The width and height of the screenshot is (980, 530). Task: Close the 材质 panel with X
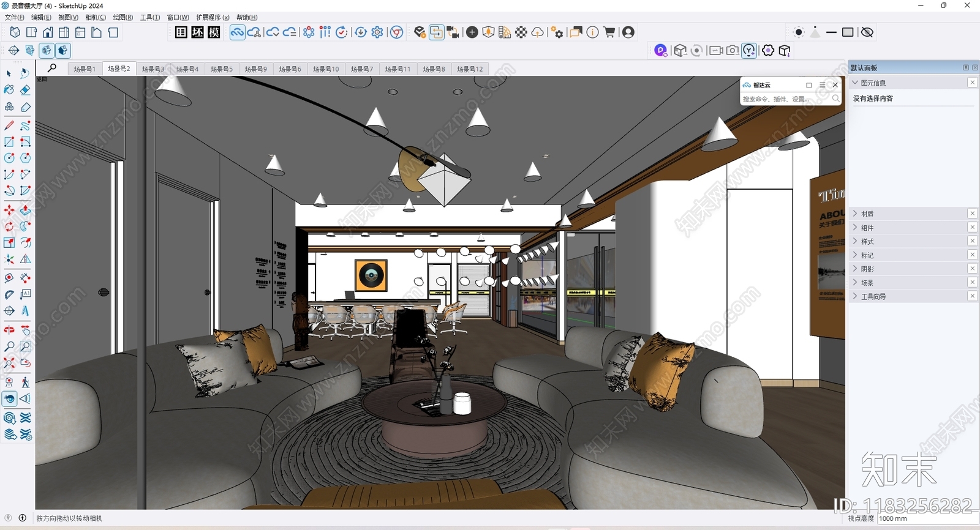click(x=973, y=214)
